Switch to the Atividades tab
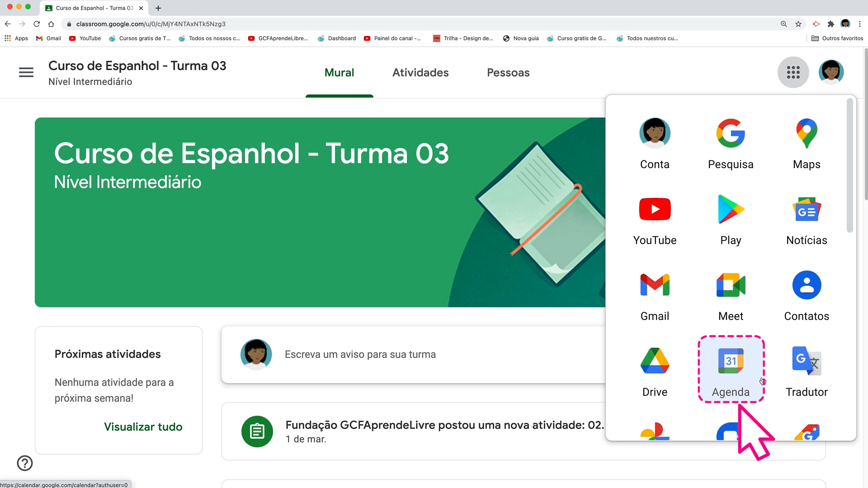Image resolution: width=868 pixels, height=488 pixels. (420, 73)
